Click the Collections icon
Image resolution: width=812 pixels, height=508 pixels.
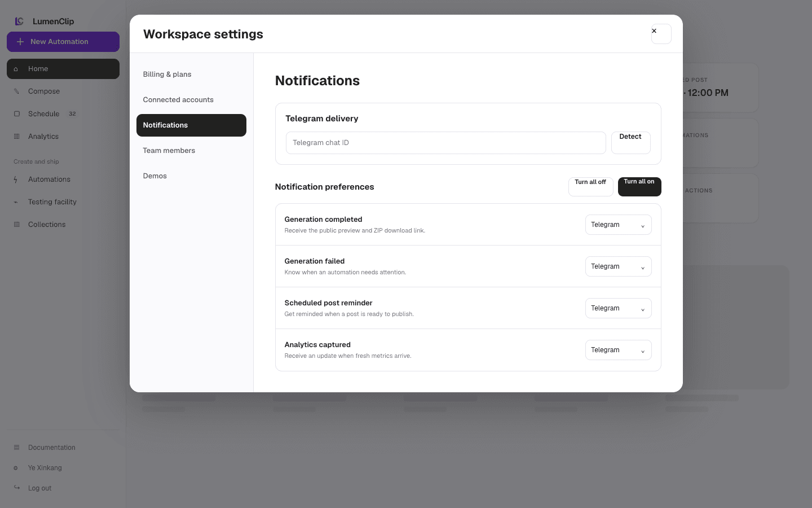[16, 225]
